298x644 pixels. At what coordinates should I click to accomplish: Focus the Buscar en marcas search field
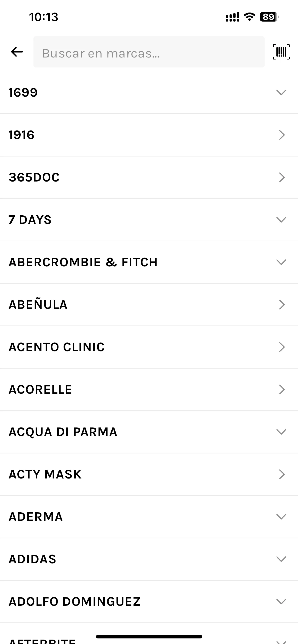click(x=149, y=52)
